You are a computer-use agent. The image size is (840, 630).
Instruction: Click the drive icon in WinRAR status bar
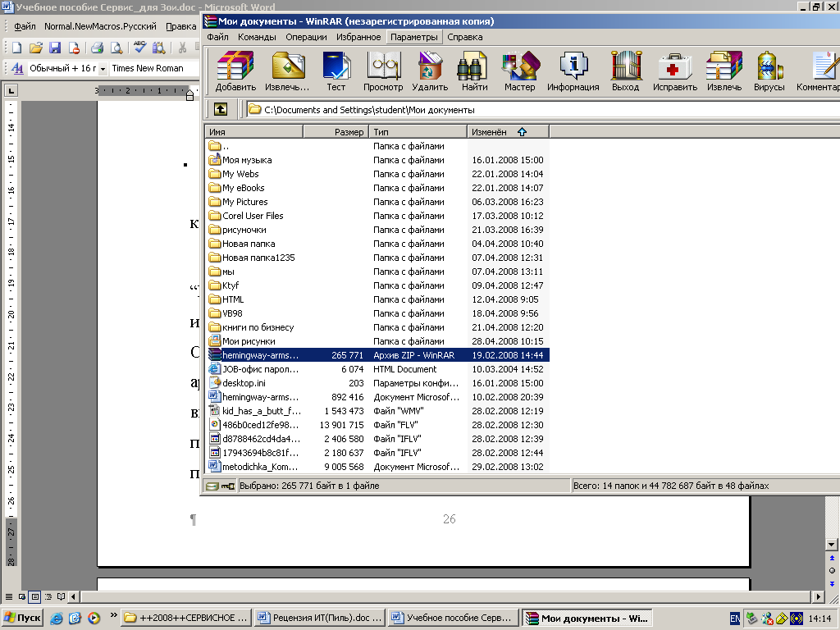coord(212,486)
